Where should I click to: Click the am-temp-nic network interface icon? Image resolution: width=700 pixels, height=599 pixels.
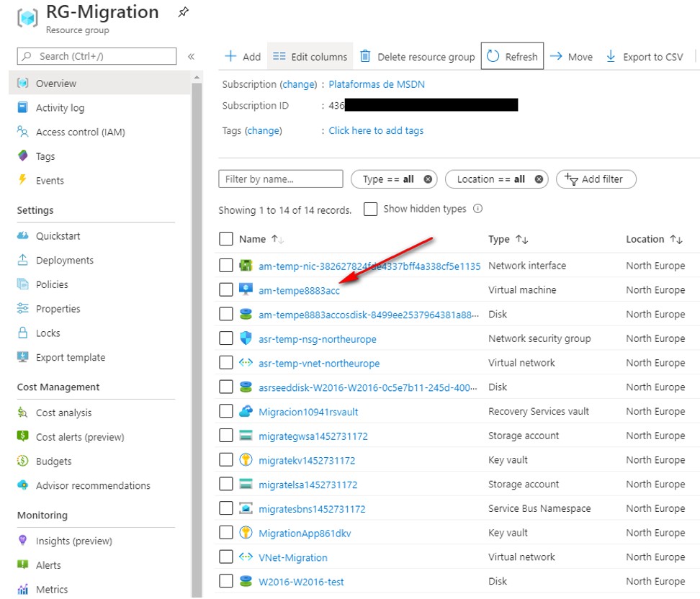click(x=246, y=266)
